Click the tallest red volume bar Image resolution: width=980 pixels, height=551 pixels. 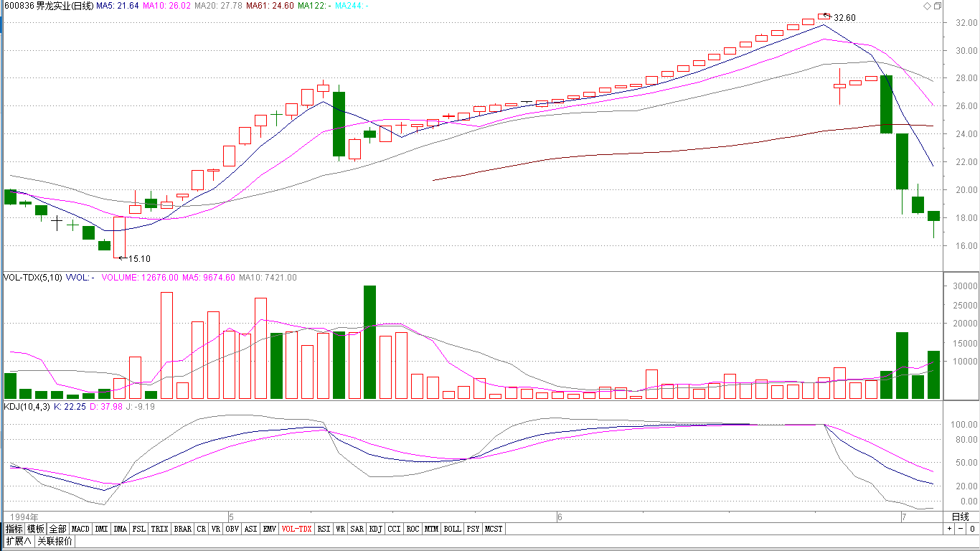pyautogui.click(x=166, y=345)
